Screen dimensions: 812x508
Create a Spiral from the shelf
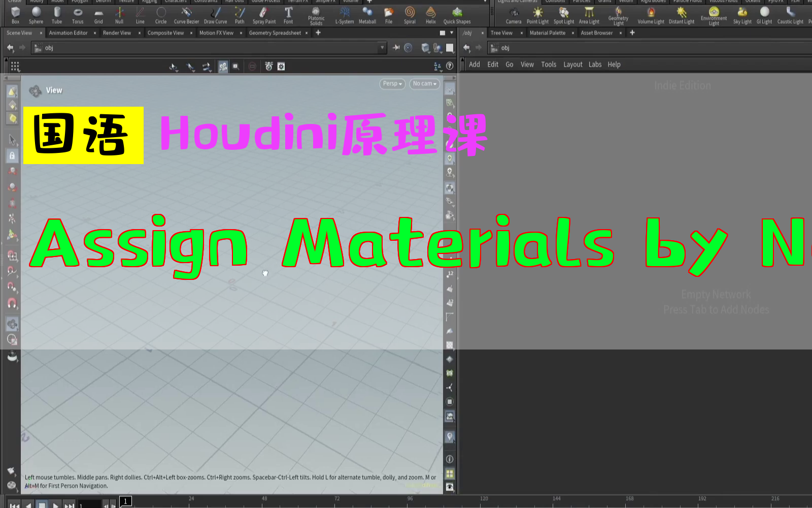point(410,15)
